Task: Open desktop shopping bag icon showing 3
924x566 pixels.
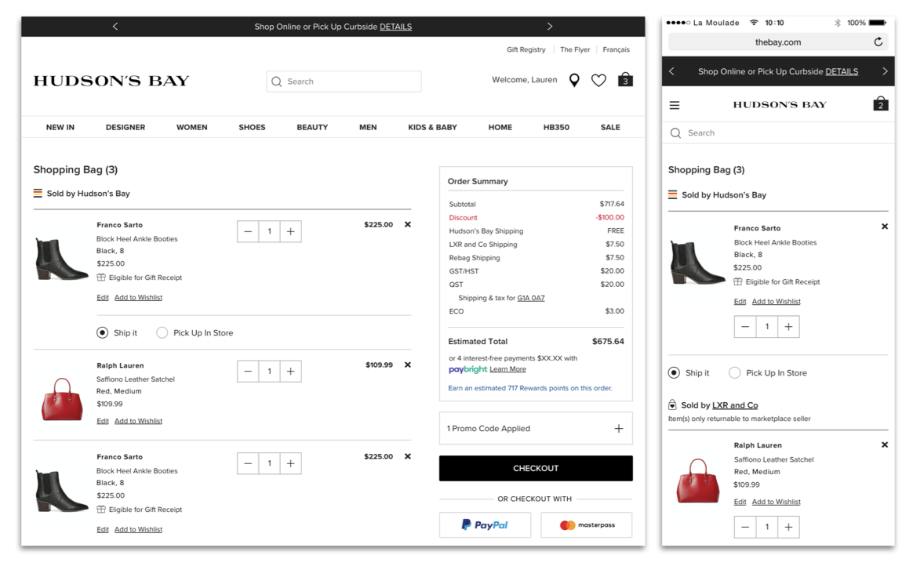Action: click(x=625, y=79)
